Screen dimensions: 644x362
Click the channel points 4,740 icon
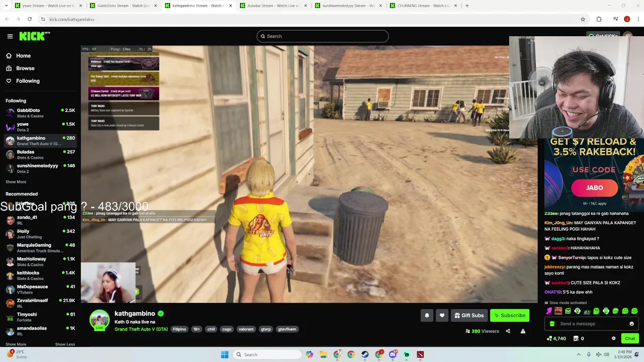click(x=549, y=338)
